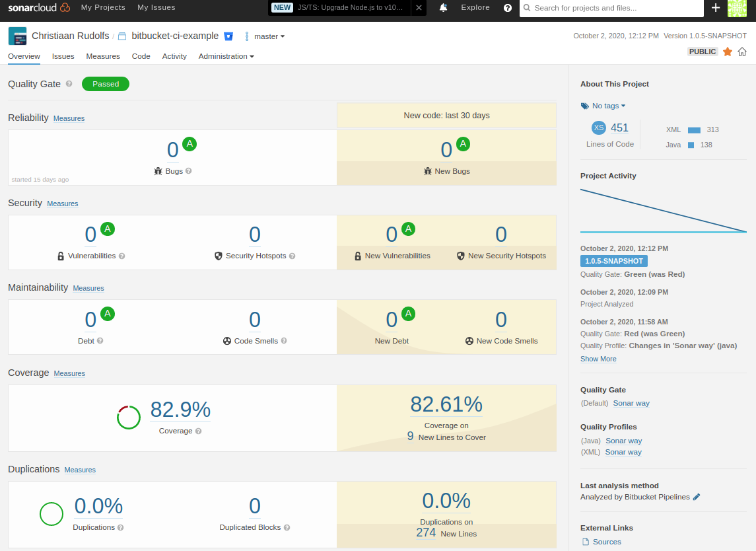This screenshot has width=756, height=551.
Task: Switch to the Overview tab
Action: pos(24,56)
